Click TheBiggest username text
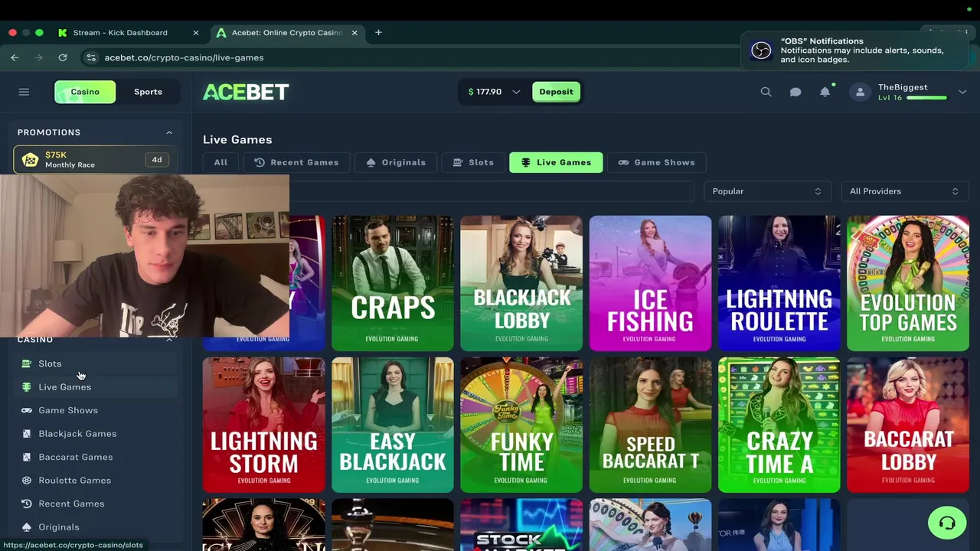The width and height of the screenshot is (980, 551). (x=903, y=87)
